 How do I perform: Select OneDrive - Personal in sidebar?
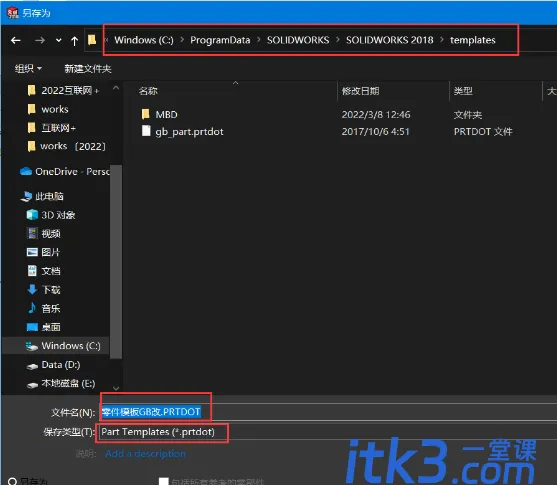pos(65,172)
